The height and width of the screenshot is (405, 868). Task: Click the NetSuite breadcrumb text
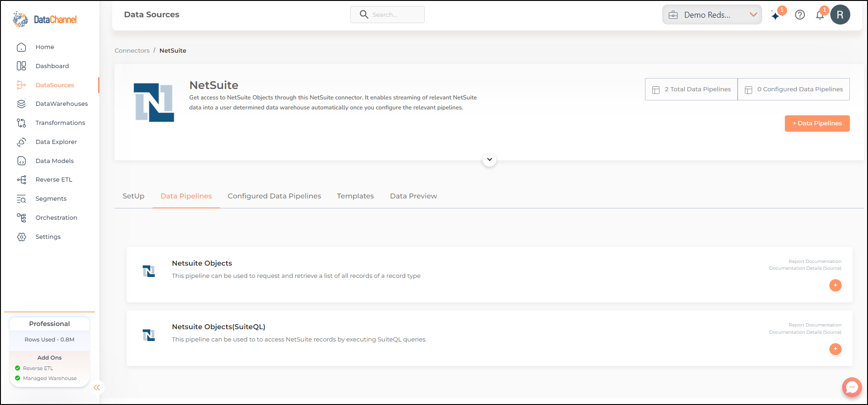point(173,51)
